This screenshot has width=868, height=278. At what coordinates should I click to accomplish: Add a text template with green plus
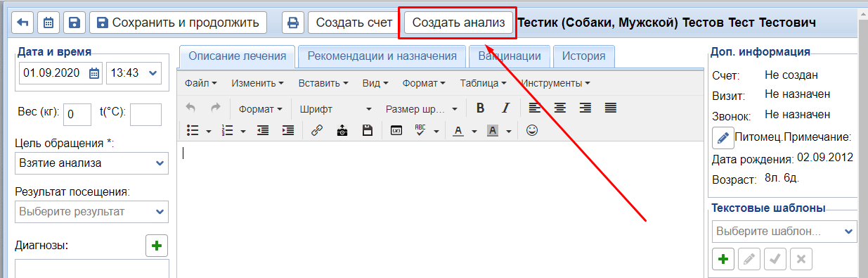(x=723, y=259)
